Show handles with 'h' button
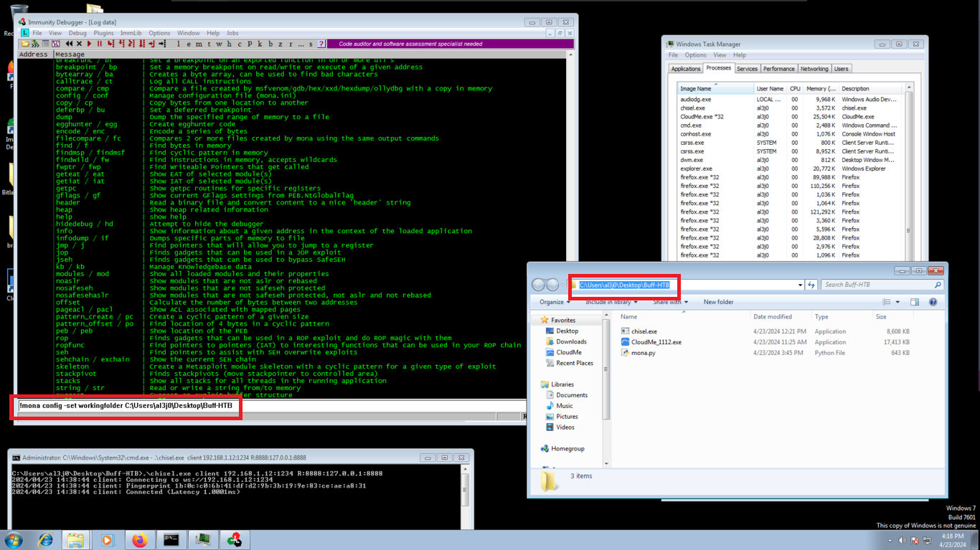Image resolution: width=980 pixels, height=550 pixels. click(x=230, y=44)
